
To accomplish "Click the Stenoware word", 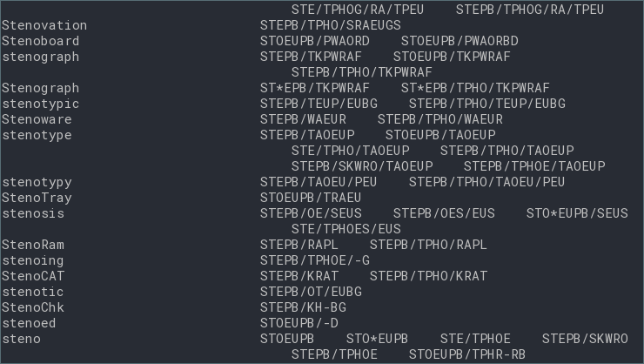I will tap(37, 119).
